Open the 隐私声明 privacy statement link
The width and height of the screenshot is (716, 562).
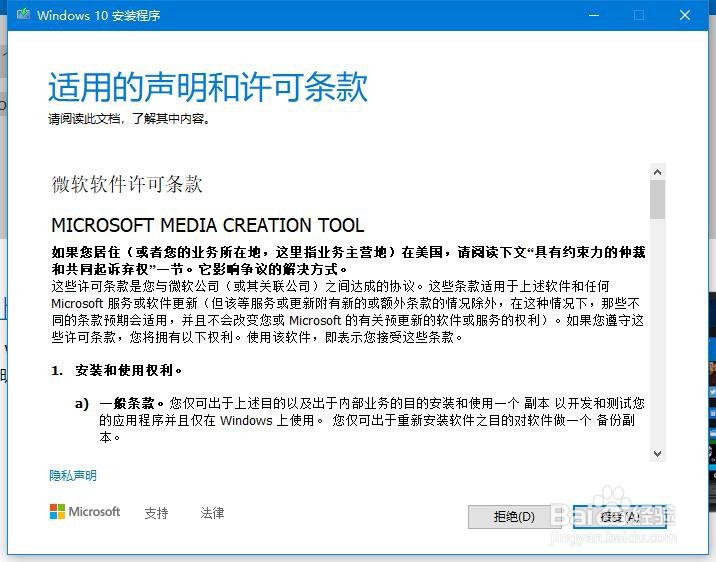[73, 476]
